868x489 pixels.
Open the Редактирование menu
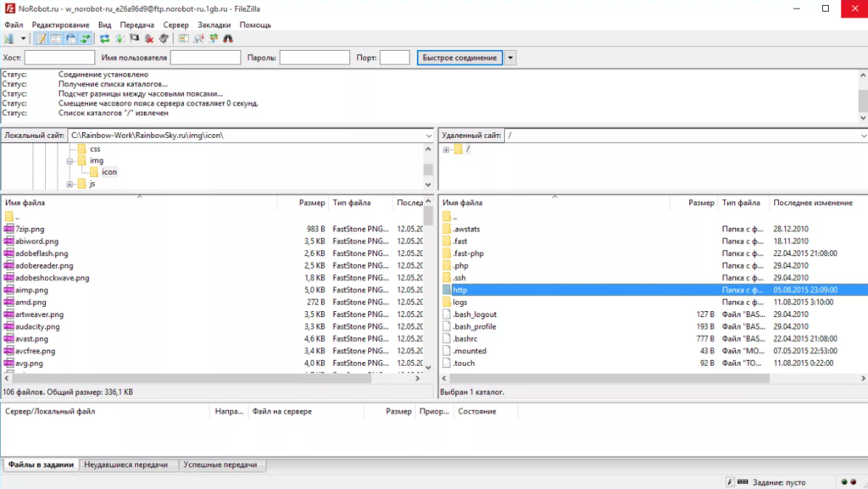[60, 25]
